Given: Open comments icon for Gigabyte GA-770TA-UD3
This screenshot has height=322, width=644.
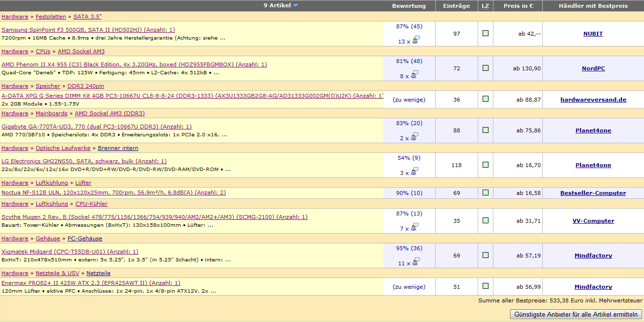Looking at the screenshot, I should click(x=416, y=137).
